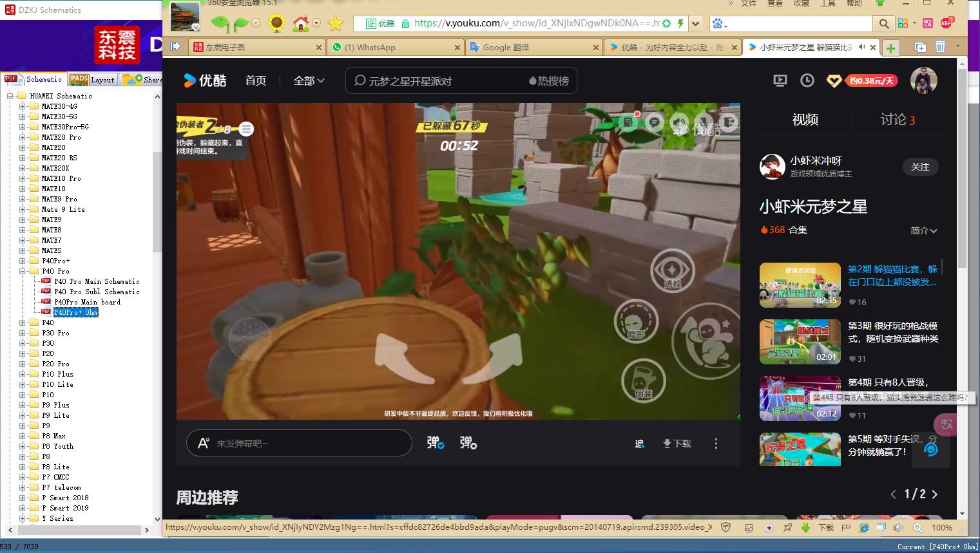Click the zoom magnifier in status bar
The image size is (980, 553).
918,527
